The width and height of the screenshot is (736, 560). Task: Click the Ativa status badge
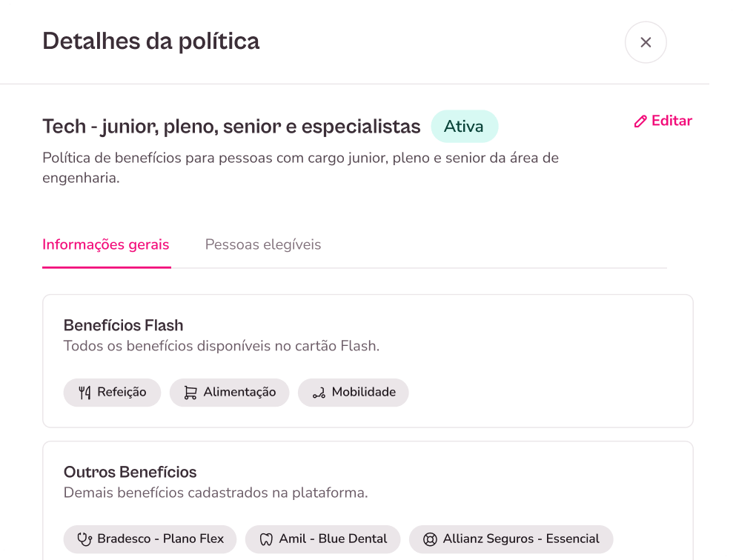464,127
